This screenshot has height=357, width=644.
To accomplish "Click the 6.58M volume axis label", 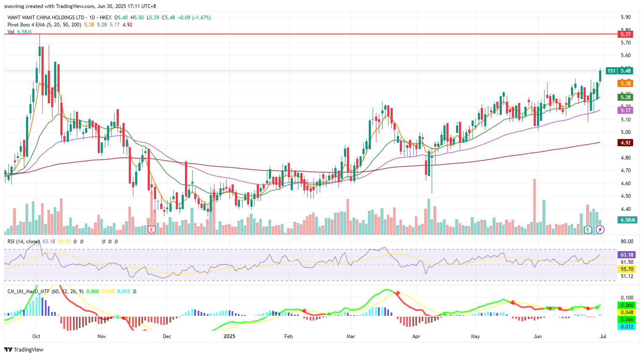I will point(628,220).
